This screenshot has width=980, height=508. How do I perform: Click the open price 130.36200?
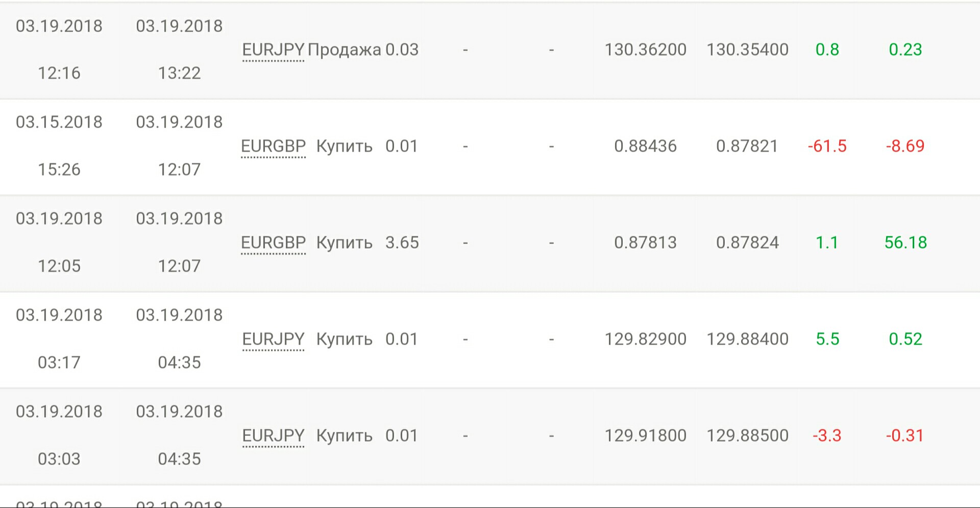click(645, 50)
